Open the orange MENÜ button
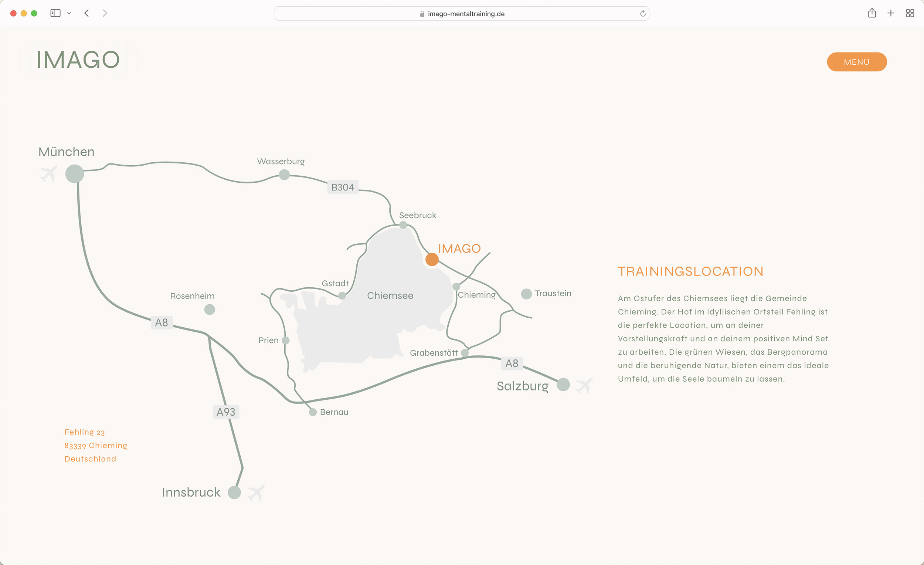The height and width of the screenshot is (565, 924). (856, 62)
